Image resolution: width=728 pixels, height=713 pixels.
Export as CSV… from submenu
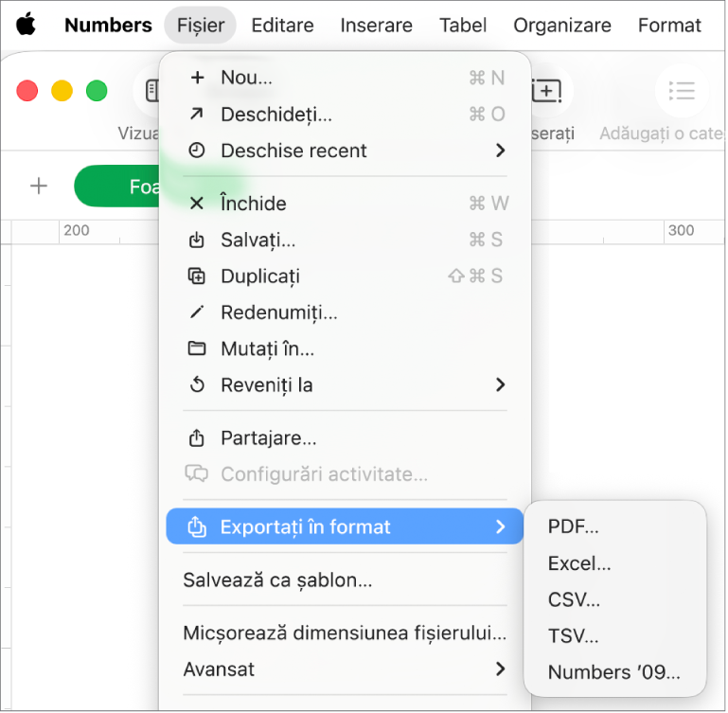(x=615, y=599)
